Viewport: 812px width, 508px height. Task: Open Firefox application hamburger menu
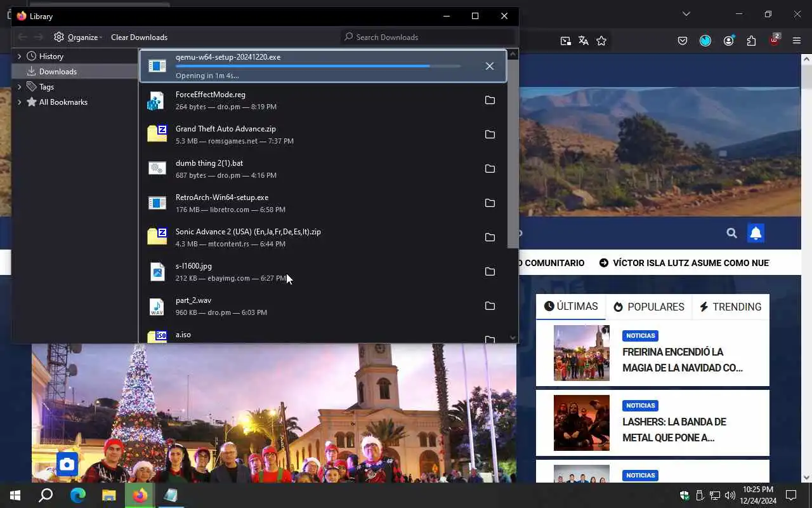(x=797, y=41)
